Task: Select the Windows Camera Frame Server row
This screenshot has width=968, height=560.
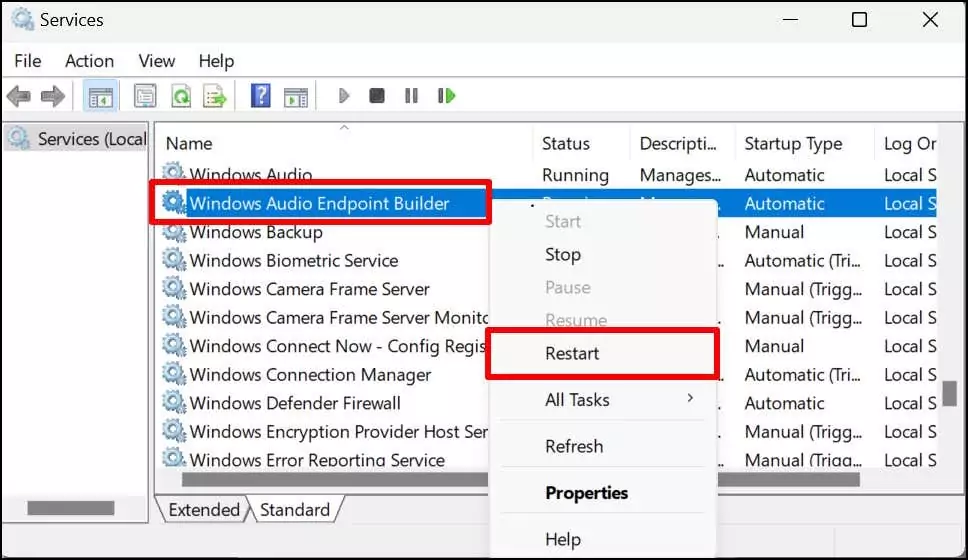Action: click(548, 288)
